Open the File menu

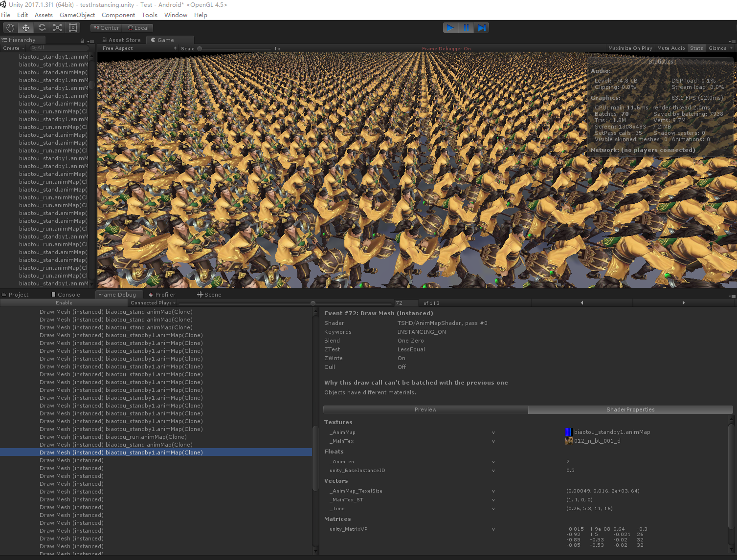6,15
